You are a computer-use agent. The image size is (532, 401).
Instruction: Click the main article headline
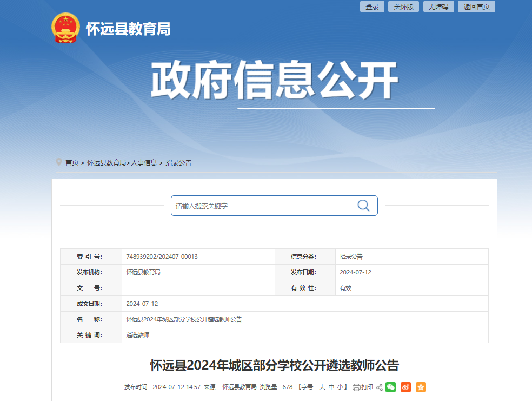pos(275,366)
